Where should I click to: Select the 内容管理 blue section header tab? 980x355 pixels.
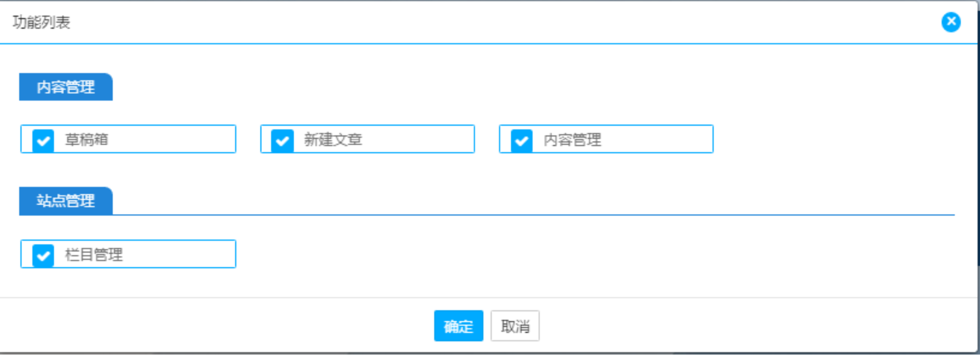(x=66, y=87)
